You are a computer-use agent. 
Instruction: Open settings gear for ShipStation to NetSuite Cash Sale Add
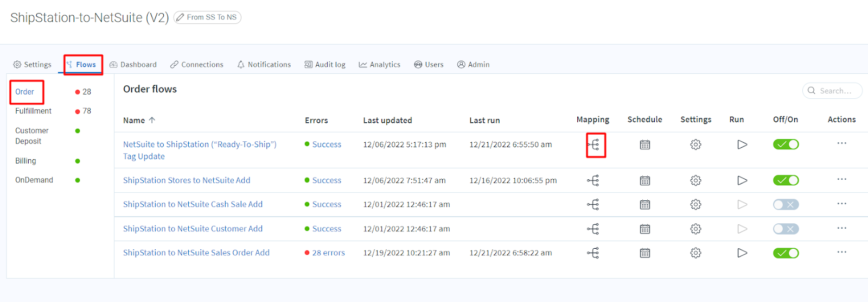695,204
